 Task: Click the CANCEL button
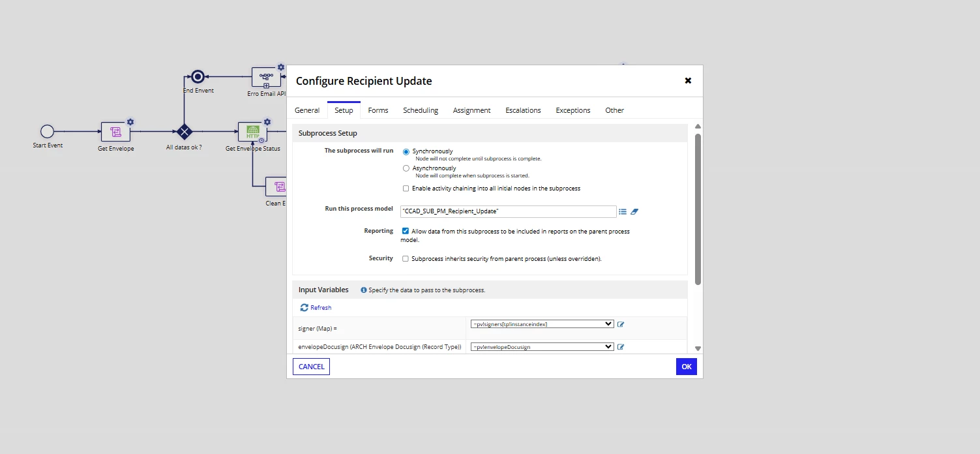[311, 367]
